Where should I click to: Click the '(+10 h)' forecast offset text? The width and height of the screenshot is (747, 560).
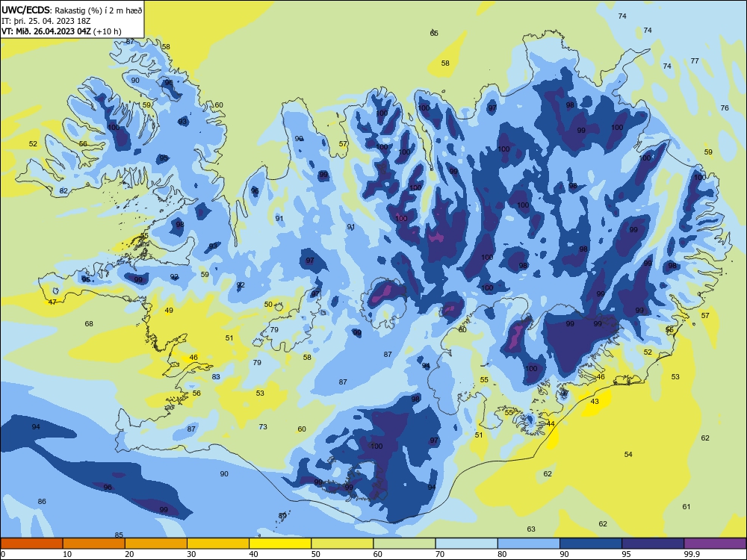107,31
